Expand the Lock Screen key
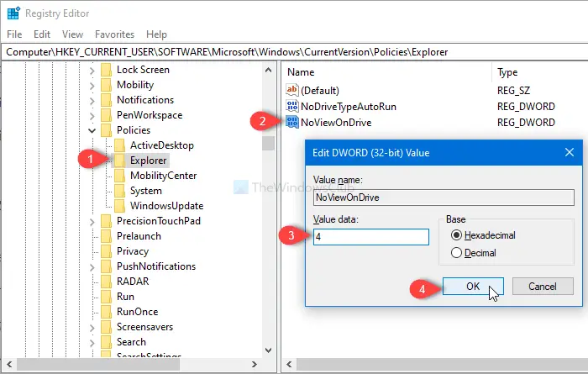Image resolution: width=588 pixels, height=374 pixels. [92, 71]
